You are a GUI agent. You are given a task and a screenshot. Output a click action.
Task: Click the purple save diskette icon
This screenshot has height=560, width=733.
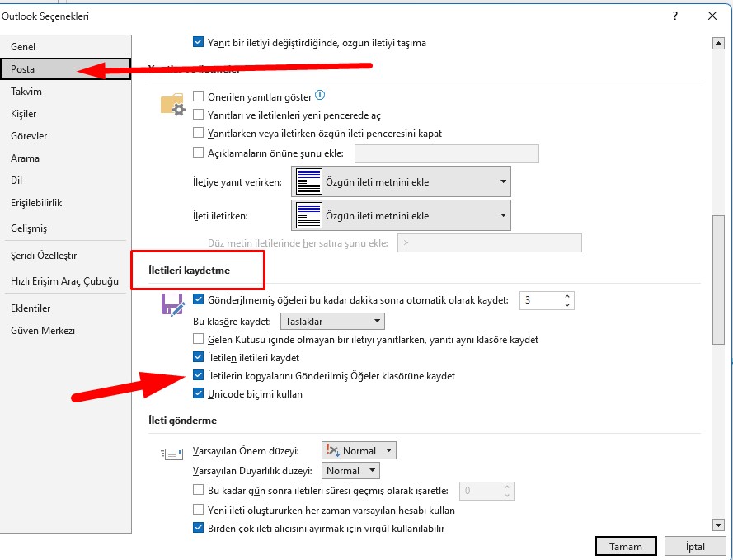tap(172, 305)
